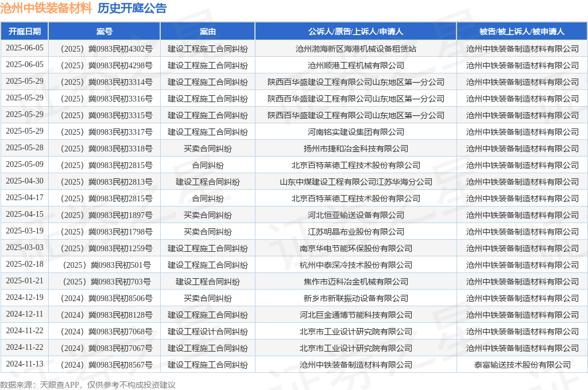Click 合同纠纷 in the 2025-05-09 row
The width and height of the screenshot is (588, 390).
pos(208,165)
